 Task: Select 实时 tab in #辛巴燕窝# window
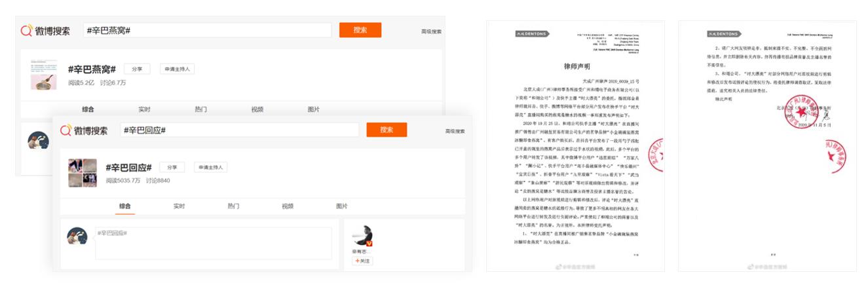tap(144, 109)
